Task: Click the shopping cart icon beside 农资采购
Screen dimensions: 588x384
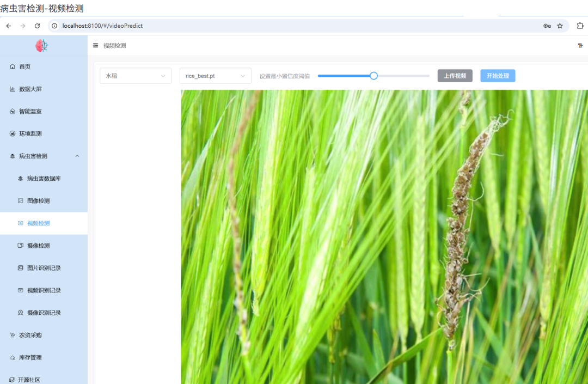Action: tap(13, 335)
